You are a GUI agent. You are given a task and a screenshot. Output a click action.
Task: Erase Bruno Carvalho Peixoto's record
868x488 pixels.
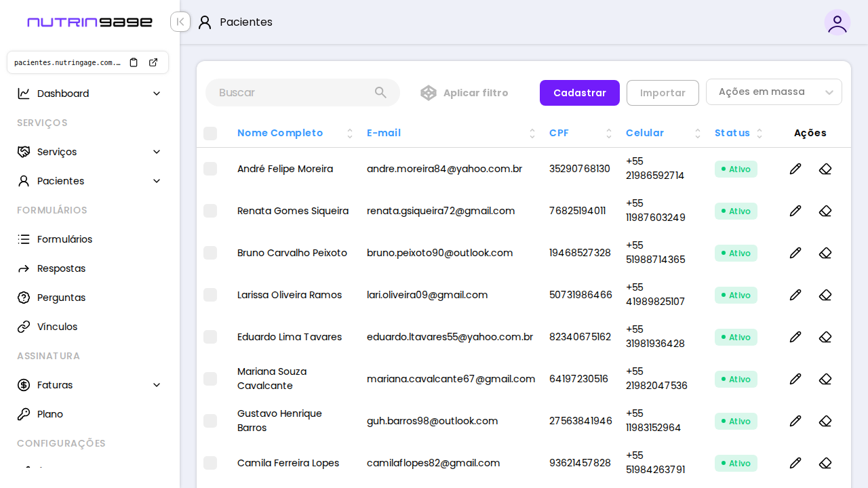[825, 253]
